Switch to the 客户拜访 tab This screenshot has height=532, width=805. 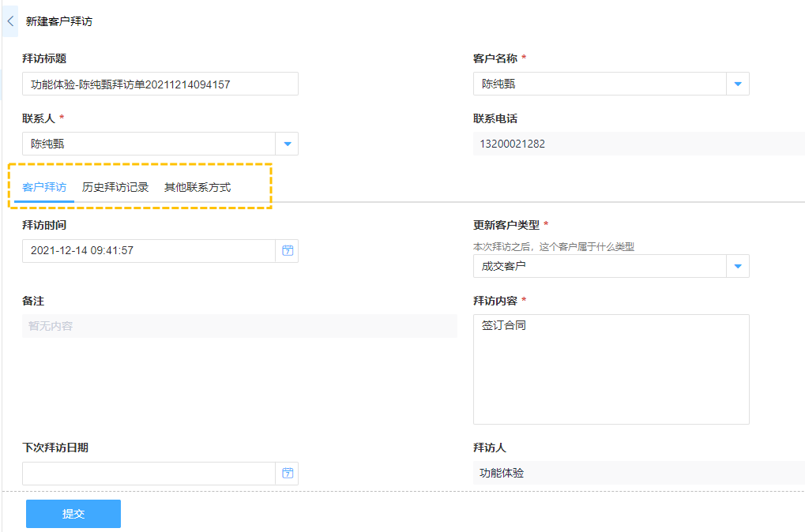pos(44,188)
